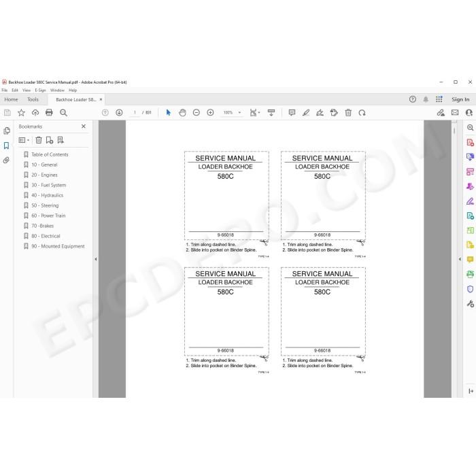Open the Help menu
The width and height of the screenshot is (476, 476).
pyautogui.click(x=73, y=90)
